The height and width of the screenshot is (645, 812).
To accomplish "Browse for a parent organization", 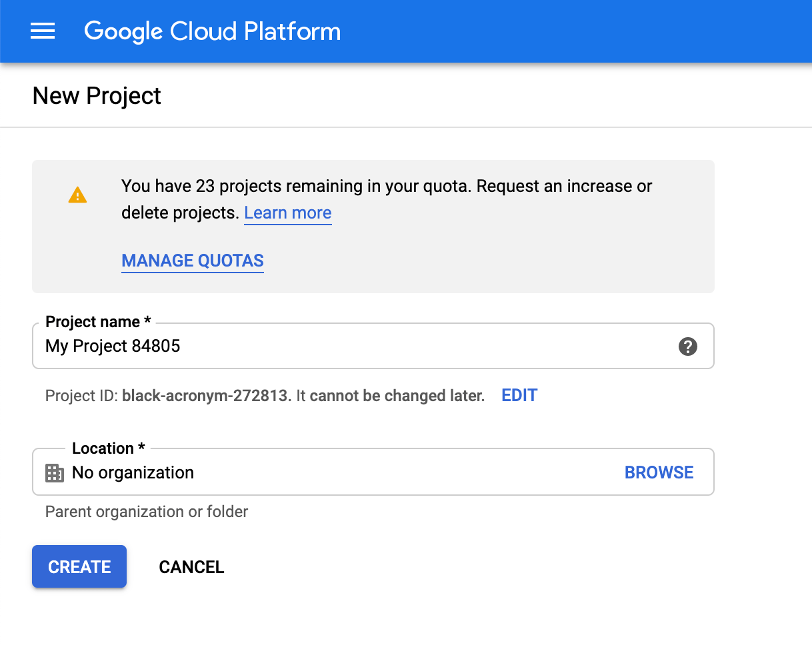I will [659, 472].
